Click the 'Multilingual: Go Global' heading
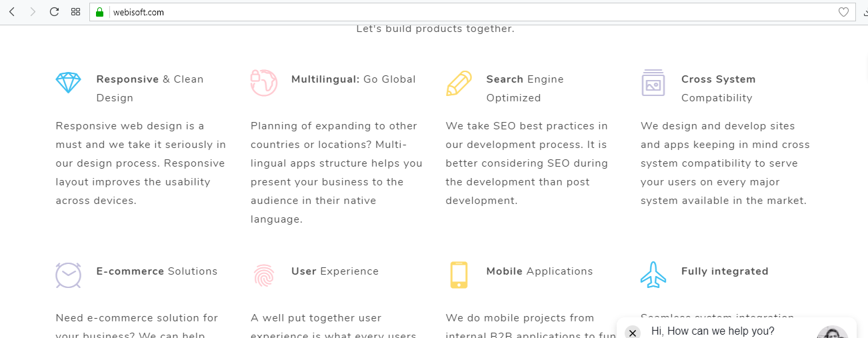Image resolution: width=868 pixels, height=338 pixels. [353, 79]
